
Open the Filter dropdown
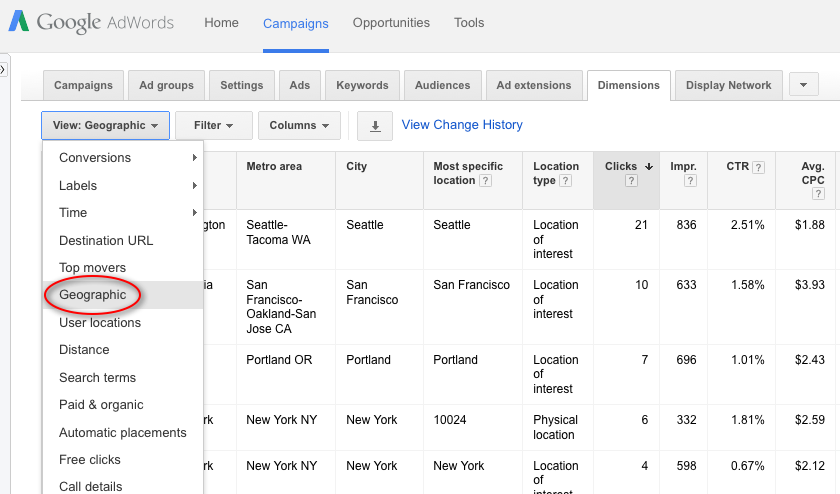click(213, 125)
